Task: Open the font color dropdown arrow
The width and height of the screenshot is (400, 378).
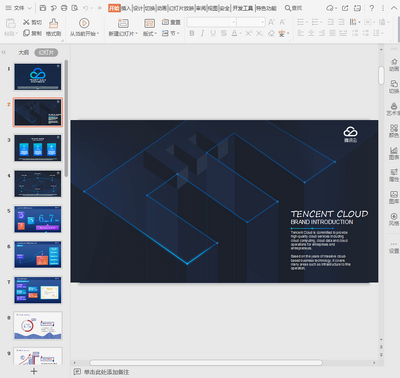Action: (240, 33)
